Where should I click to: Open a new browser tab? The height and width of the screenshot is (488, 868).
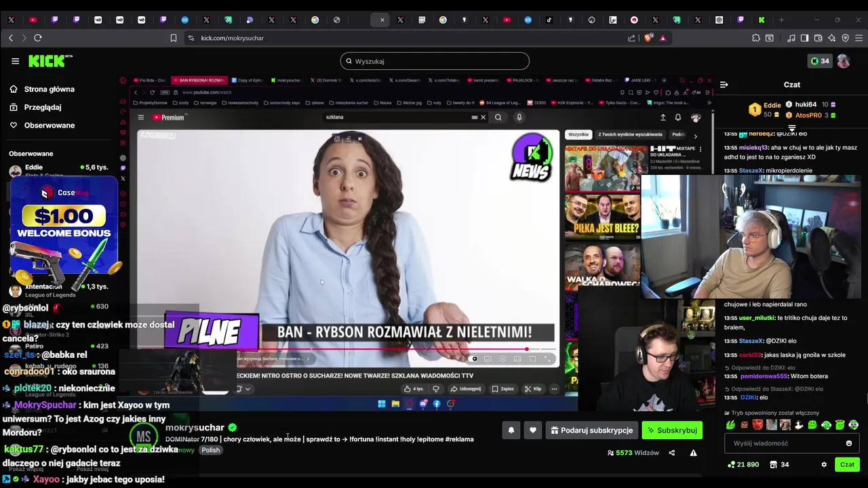click(781, 20)
